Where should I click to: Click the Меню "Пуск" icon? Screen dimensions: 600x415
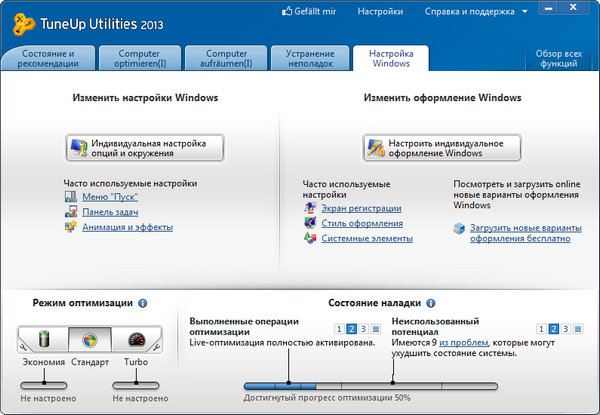point(71,197)
